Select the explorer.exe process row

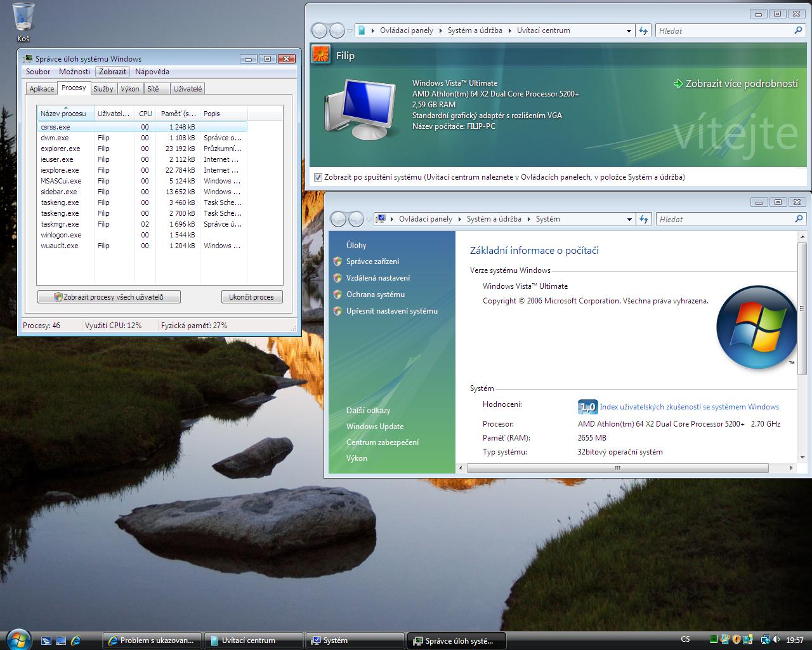(60, 149)
